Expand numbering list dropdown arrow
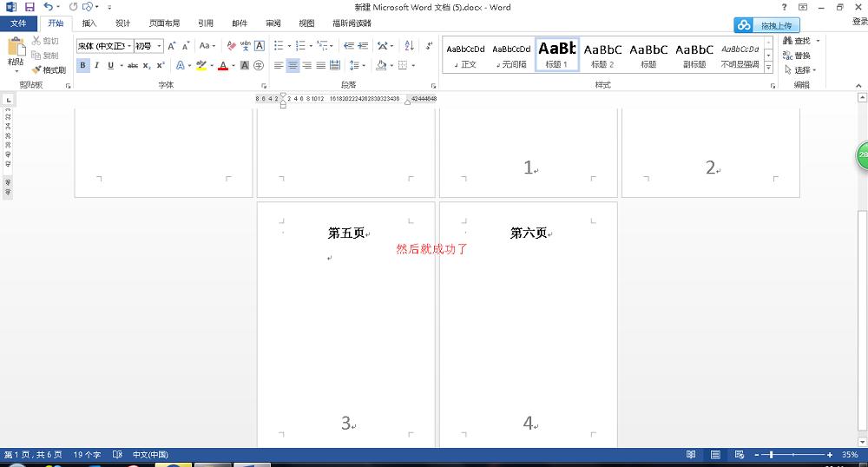Screen dimensions: 868x467 point(311,46)
